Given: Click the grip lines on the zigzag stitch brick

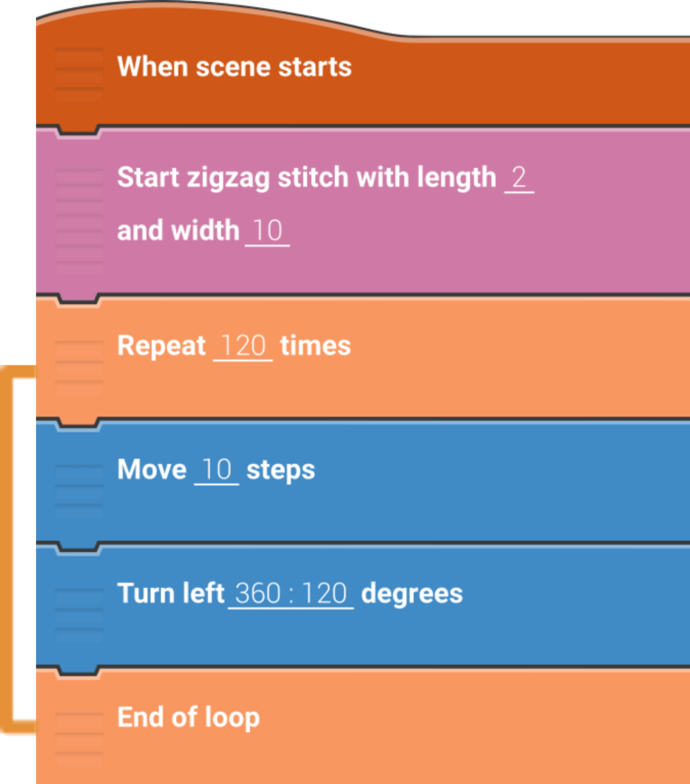Looking at the screenshot, I should point(79,213).
